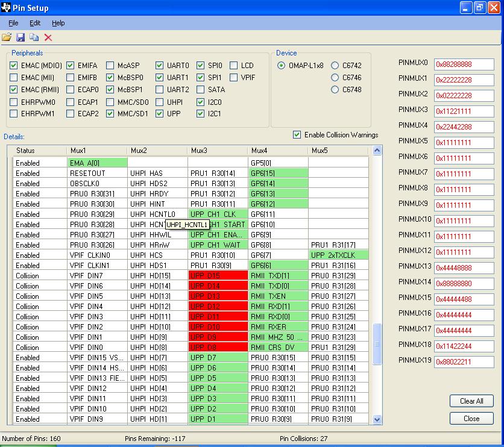Image resolution: width=504 pixels, height=447 pixels.
Task: Pick the C6748 device radio button
Action: pos(335,90)
